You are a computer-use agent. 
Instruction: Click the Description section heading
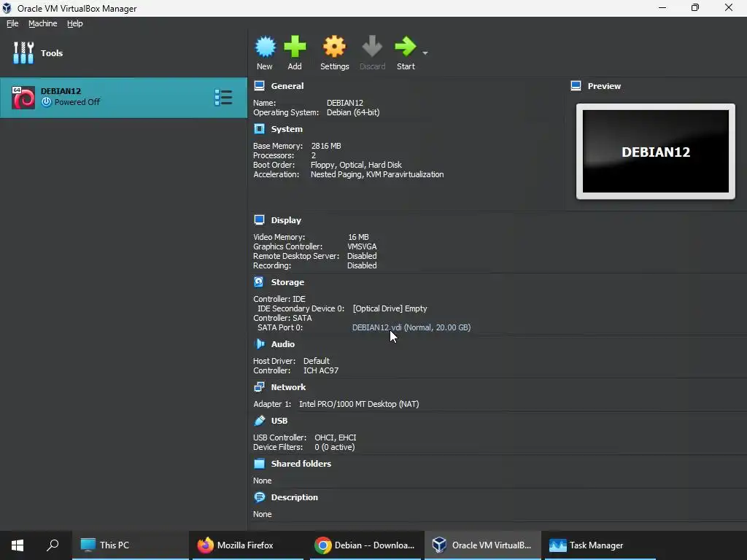click(x=295, y=497)
